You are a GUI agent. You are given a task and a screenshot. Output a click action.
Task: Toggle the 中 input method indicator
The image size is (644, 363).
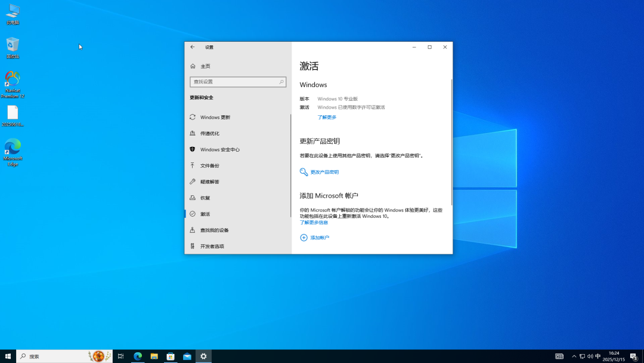click(x=598, y=356)
